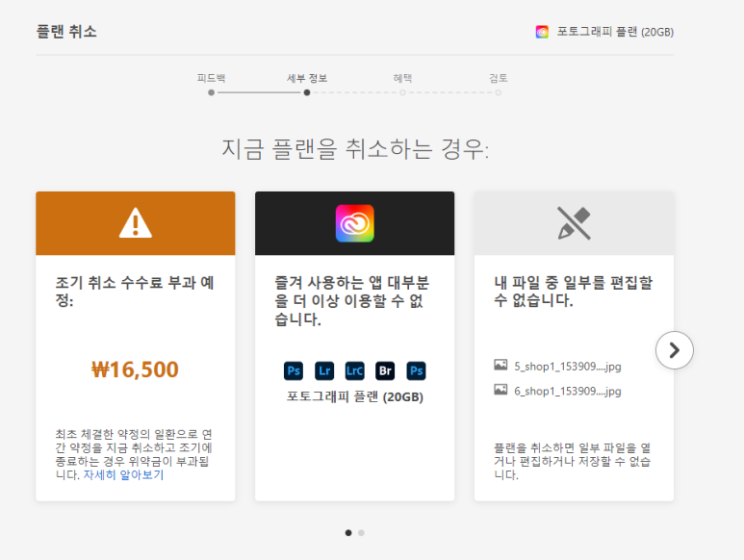Click the 플랜을 취소하면 일부 파일을 description
Viewport: 744px width, 560px height.
point(573,461)
